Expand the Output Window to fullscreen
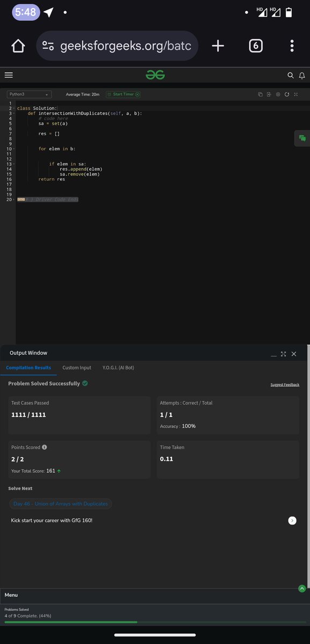 click(x=284, y=354)
